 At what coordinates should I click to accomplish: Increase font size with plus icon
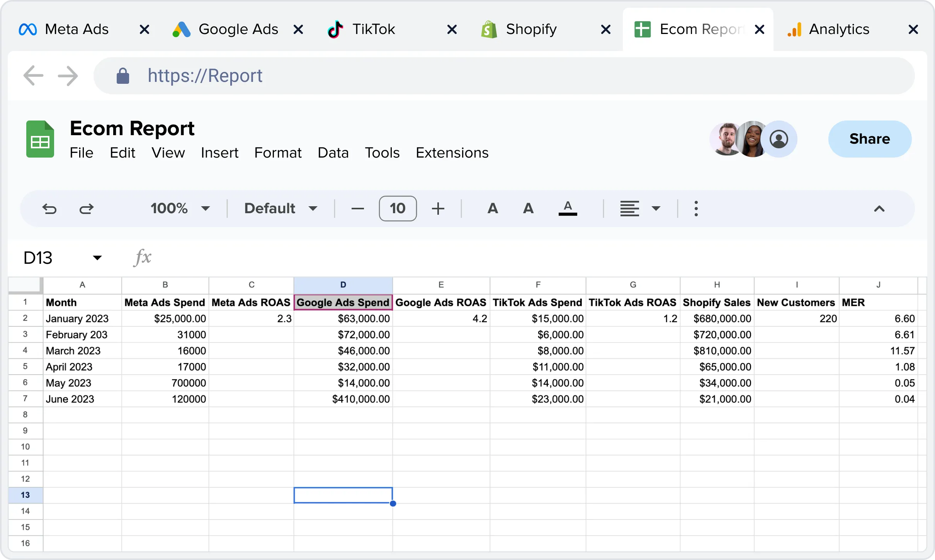click(438, 209)
